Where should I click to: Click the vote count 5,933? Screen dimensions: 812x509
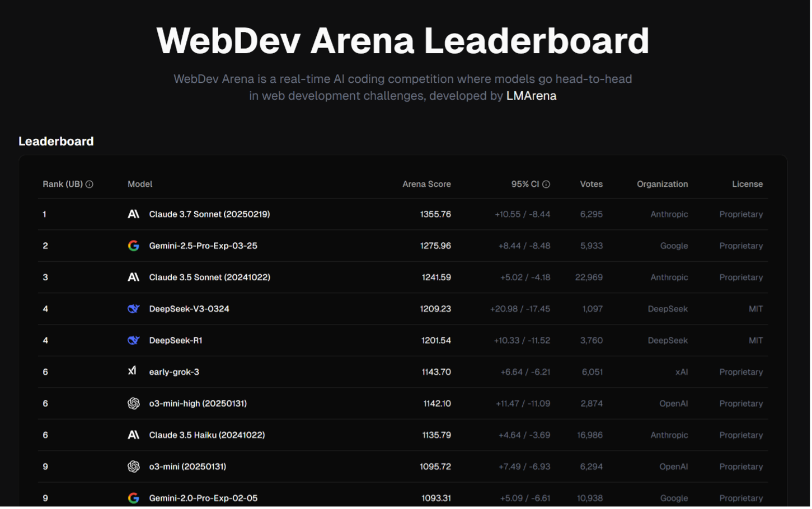pos(593,246)
